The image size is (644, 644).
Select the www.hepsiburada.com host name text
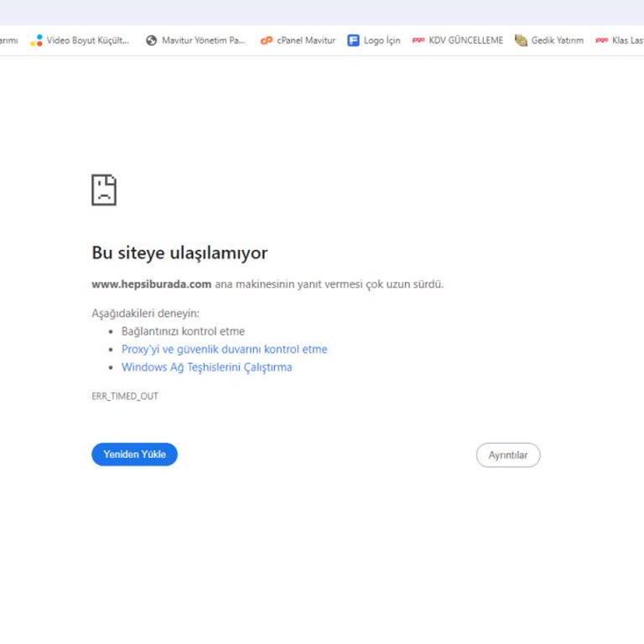[152, 284]
